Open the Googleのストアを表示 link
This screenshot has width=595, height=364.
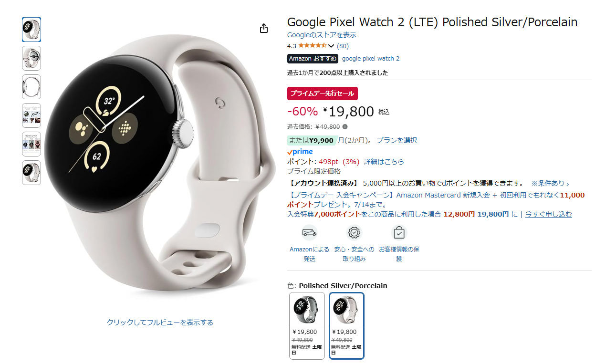pyautogui.click(x=322, y=35)
